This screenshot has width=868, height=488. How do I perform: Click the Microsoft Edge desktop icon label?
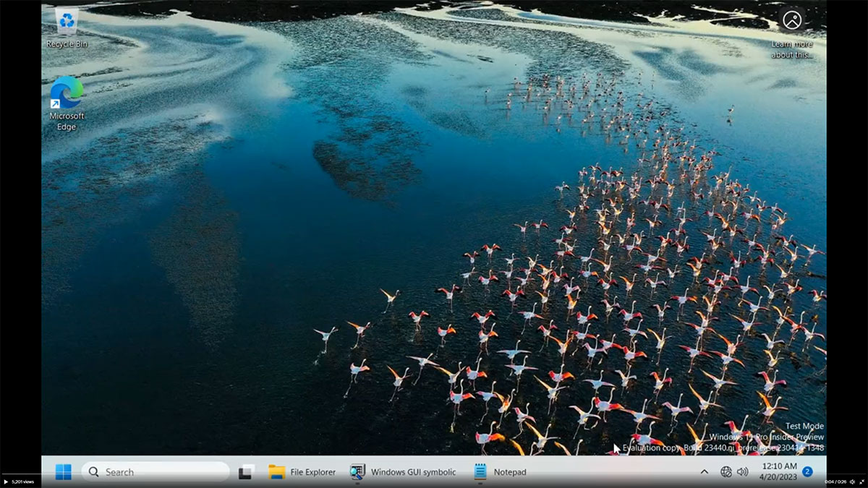(x=67, y=121)
